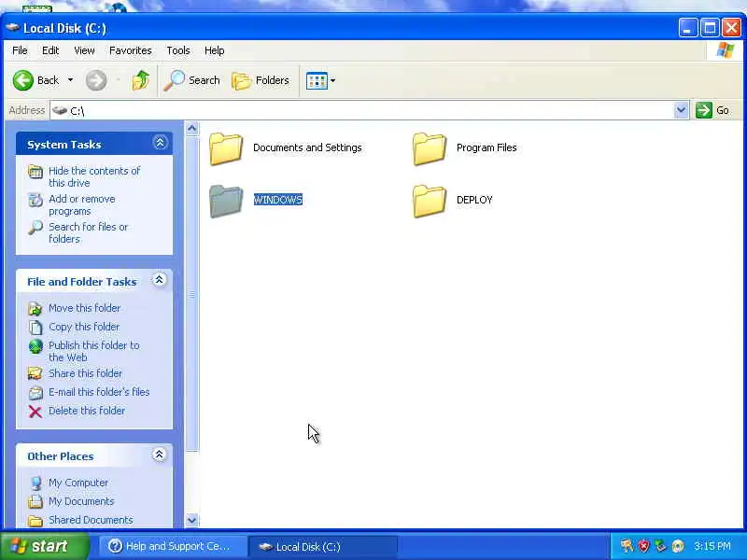Screen dimensions: 747x560
Task: Click the green Back arrow icon
Action: coord(22,80)
